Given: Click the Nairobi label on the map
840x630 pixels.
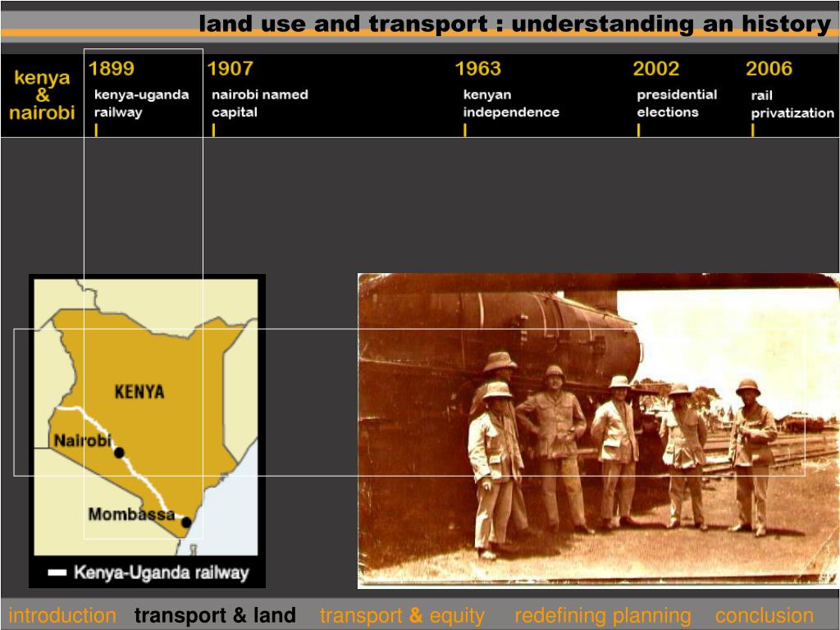Looking at the screenshot, I should click(83, 441).
